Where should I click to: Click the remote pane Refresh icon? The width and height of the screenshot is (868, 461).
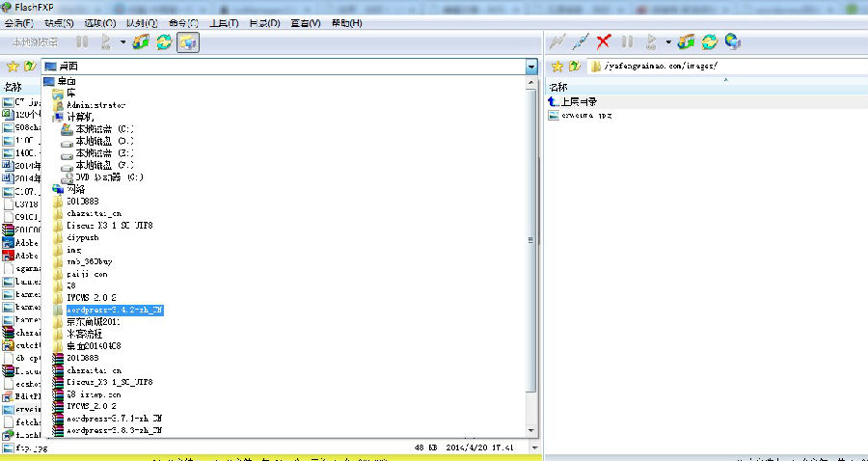pos(710,41)
